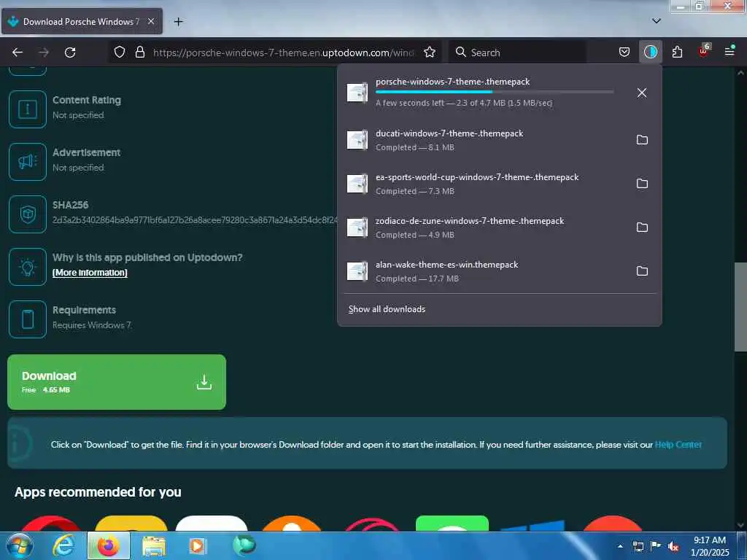Cancel the porsche themepack download

(642, 93)
